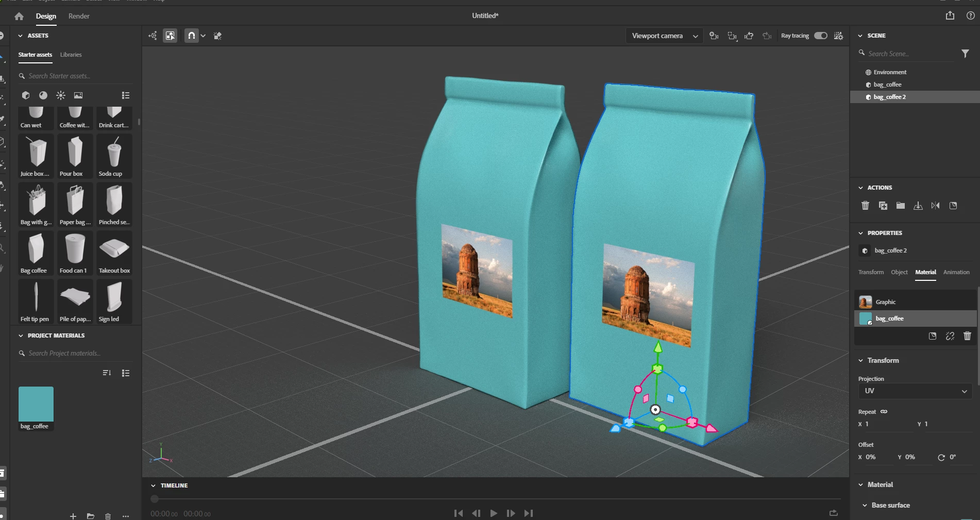Click the break link icon below material layers
The width and height of the screenshot is (980, 520).
click(x=950, y=336)
